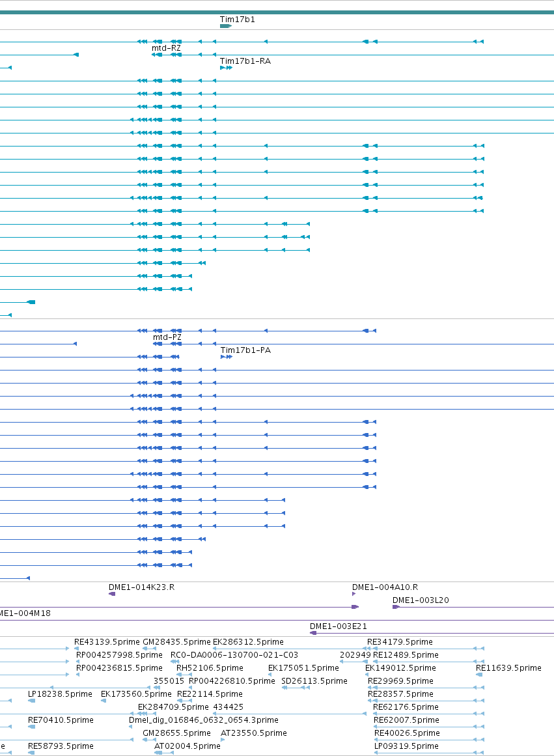Open the DME1-003L20 label
Viewport: 554px width, 756px height.
click(x=421, y=600)
